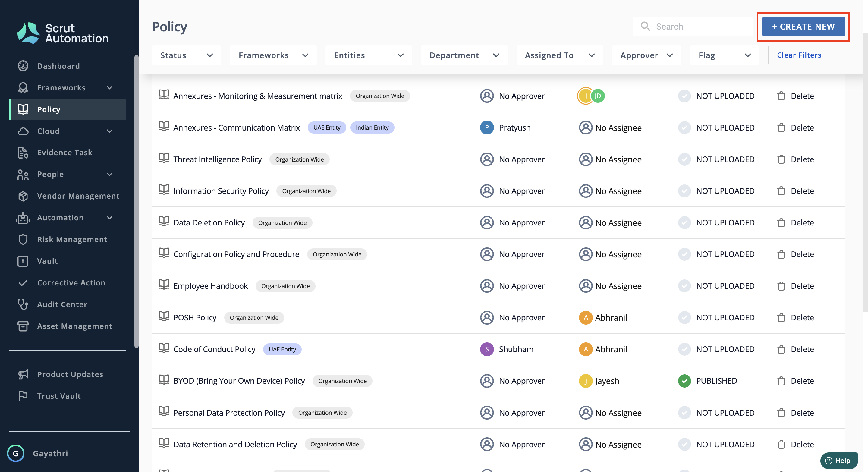Screen dimensions: 868x472
Task: Expand the People sidebar chevron
Action: coord(109,175)
